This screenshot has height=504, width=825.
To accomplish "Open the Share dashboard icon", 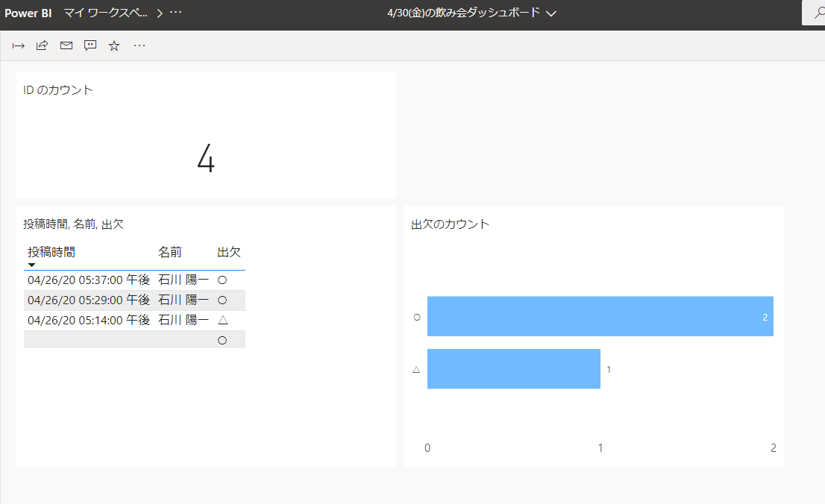I will coord(42,45).
